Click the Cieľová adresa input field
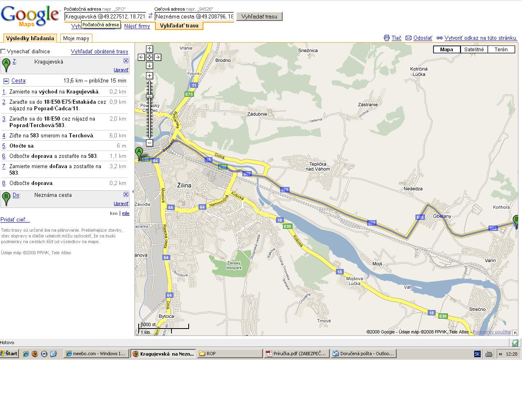The height and width of the screenshot is (420, 525). click(x=194, y=16)
